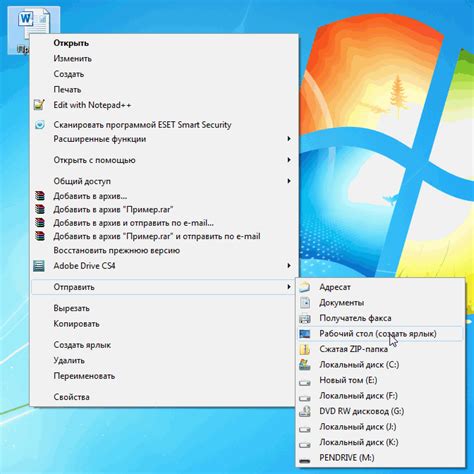Click the Сжатая ZIP-папка folder icon
Screen dimensions: 474x474
click(x=305, y=349)
